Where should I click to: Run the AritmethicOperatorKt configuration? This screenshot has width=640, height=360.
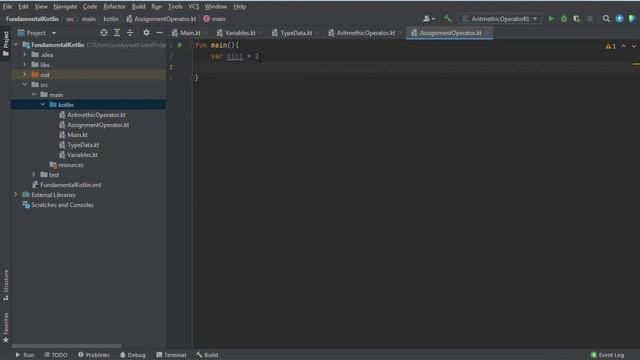coord(551,19)
